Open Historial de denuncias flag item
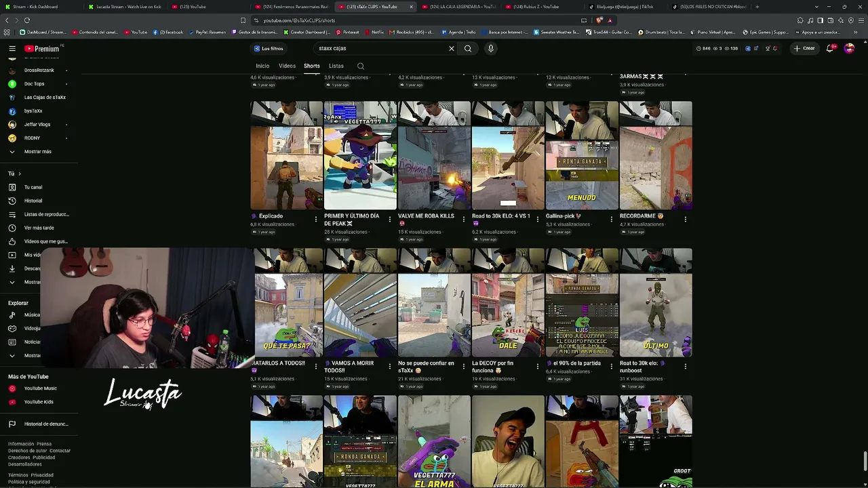Image resolution: width=868 pixels, height=488 pixels. [x=39, y=424]
